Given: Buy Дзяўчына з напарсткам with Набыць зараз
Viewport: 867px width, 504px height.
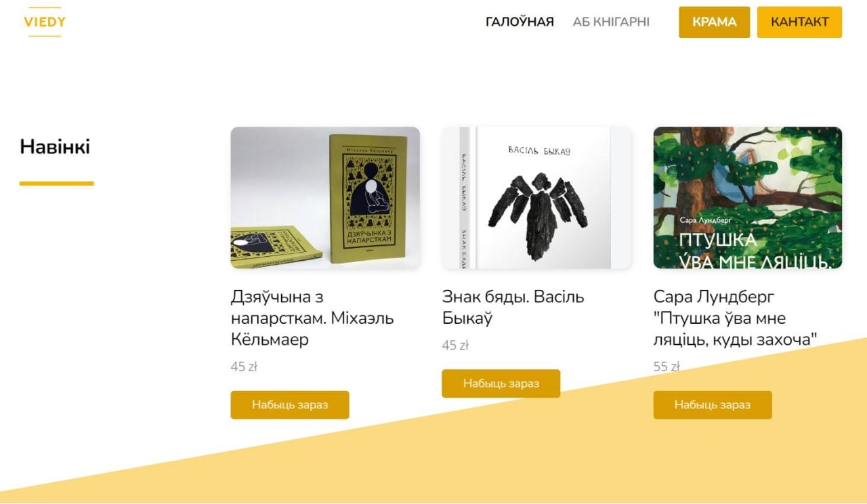Looking at the screenshot, I should point(290,405).
